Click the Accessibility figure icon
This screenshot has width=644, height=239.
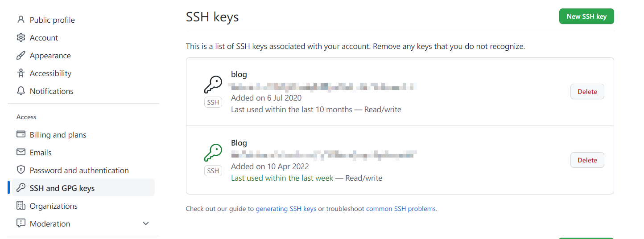[21, 73]
